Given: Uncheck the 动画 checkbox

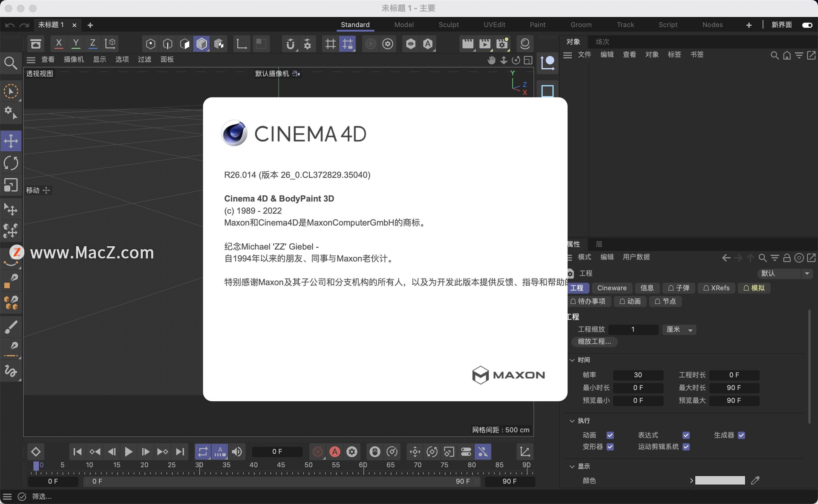Looking at the screenshot, I should tap(610, 435).
